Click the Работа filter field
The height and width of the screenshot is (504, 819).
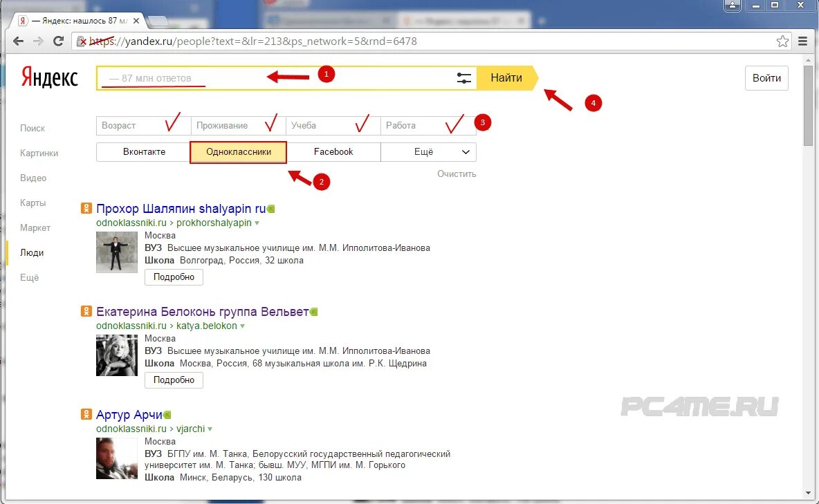tap(428, 125)
